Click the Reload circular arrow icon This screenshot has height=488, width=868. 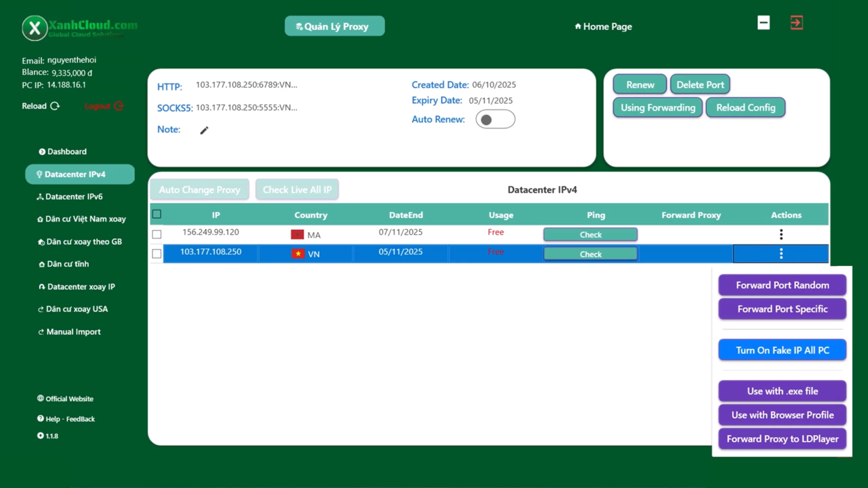(x=55, y=106)
